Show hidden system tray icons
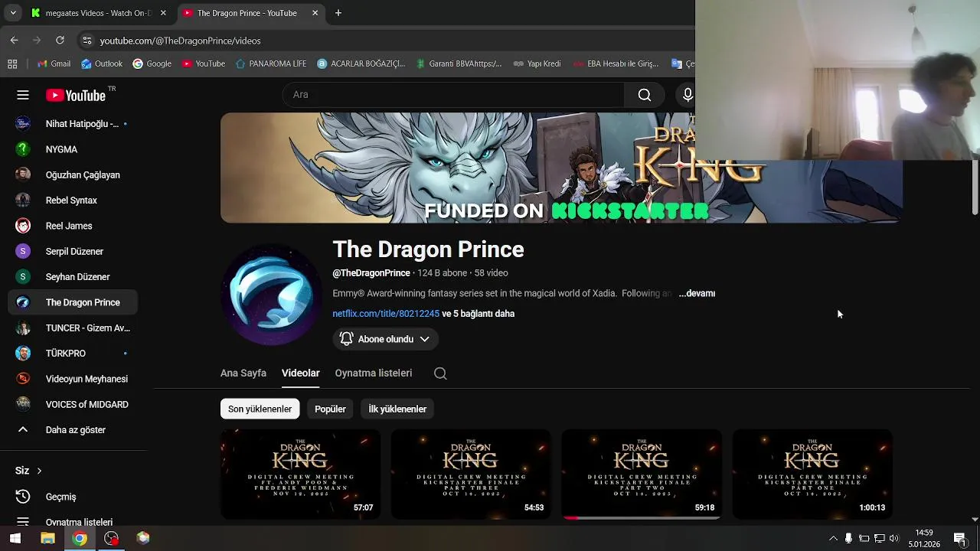Screen dimensions: 980x551 tap(833, 538)
